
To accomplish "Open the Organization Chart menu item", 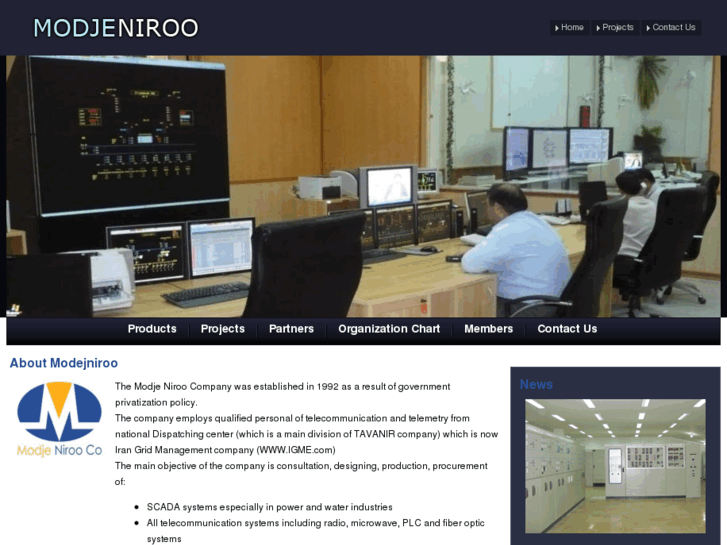I will click(389, 329).
